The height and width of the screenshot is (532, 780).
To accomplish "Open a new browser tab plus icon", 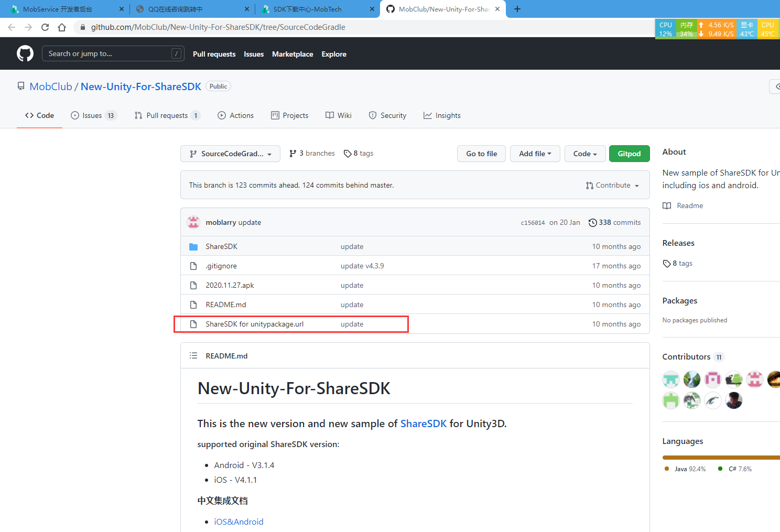I will click(517, 9).
